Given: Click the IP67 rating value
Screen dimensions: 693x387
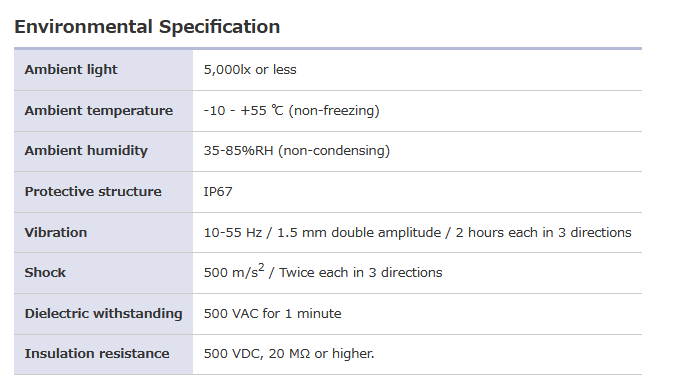Looking at the screenshot, I should [218, 192].
